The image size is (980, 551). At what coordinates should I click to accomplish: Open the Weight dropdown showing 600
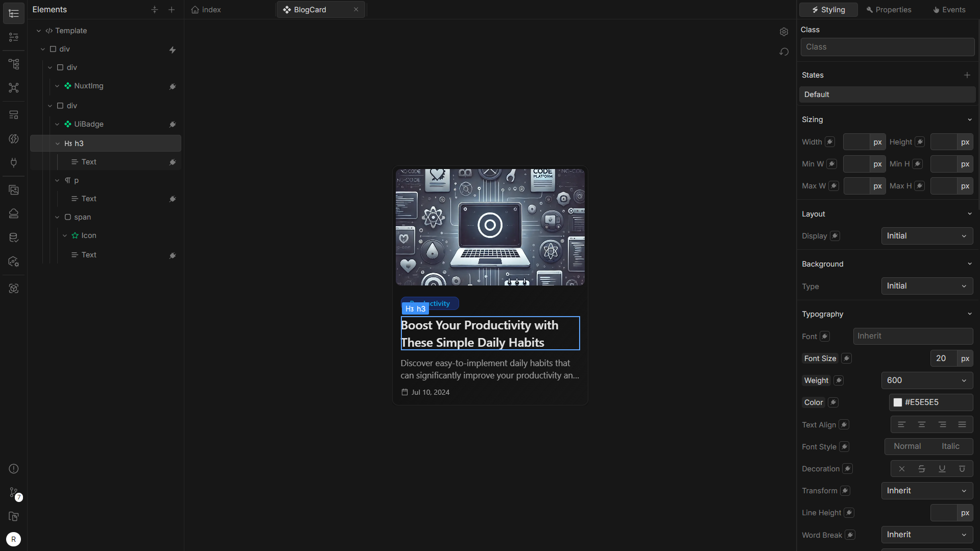926,380
